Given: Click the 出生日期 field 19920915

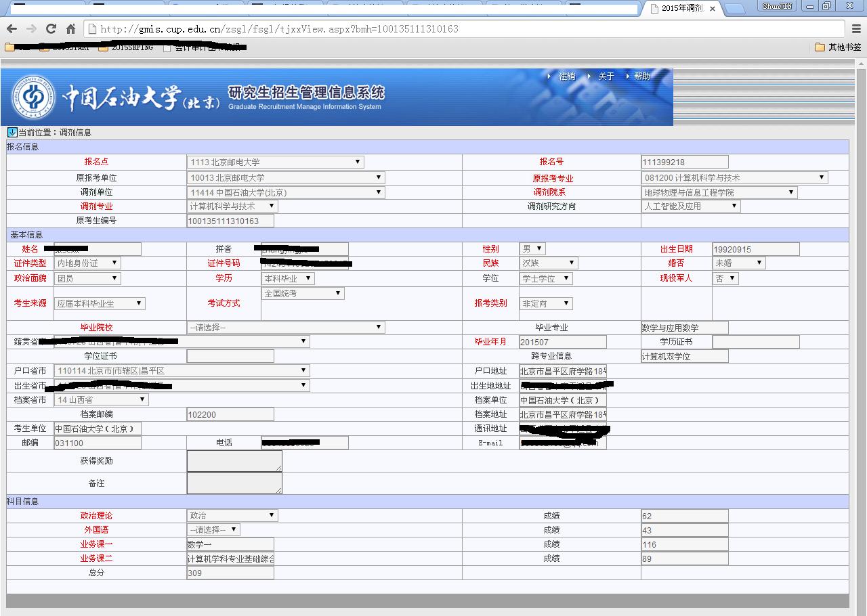Looking at the screenshot, I should (x=756, y=249).
